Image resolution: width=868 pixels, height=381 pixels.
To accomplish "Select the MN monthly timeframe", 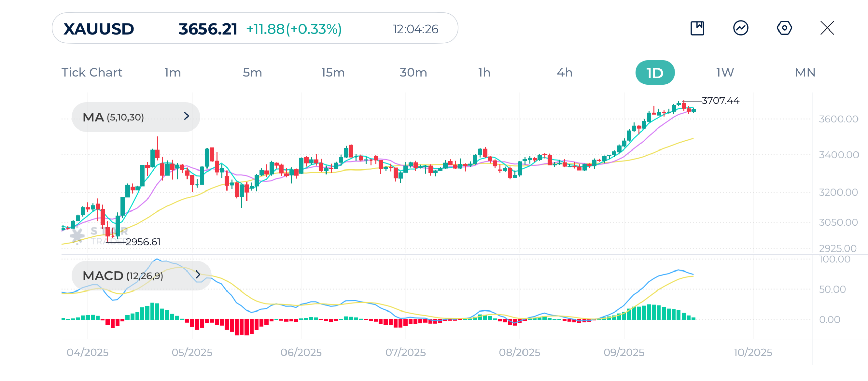I will coord(805,73).
